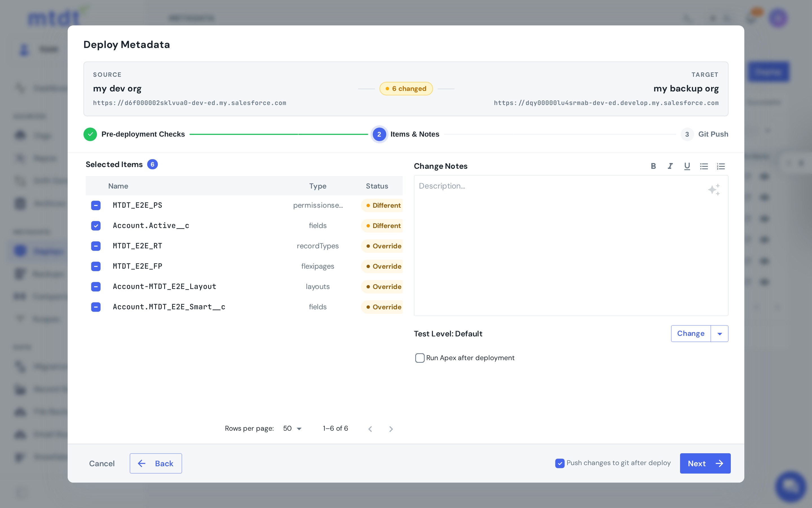Viewport: 812px width, 508px height.
Task: Click the MTDT_E2E_FP item name
Action: [138, 266]
